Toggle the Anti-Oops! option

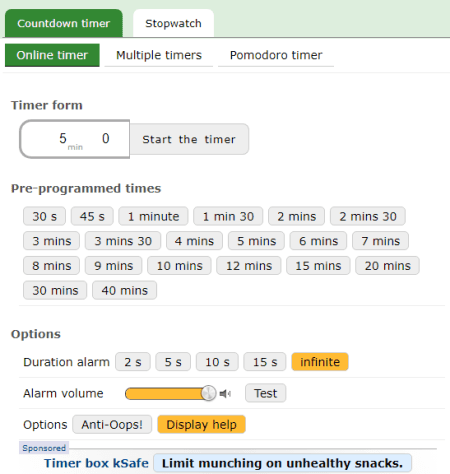click(112, 425)
